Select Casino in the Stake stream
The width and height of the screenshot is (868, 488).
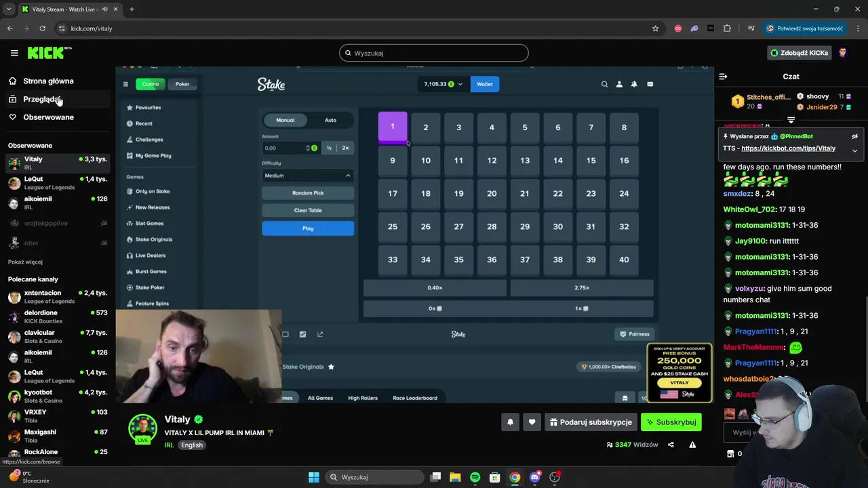tap(151, 84)
